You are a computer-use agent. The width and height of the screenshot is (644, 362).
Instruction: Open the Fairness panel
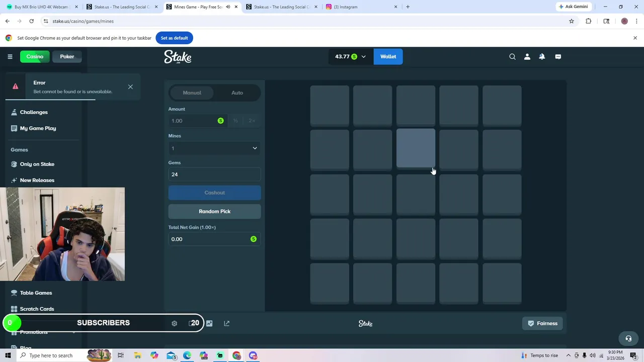542,323
